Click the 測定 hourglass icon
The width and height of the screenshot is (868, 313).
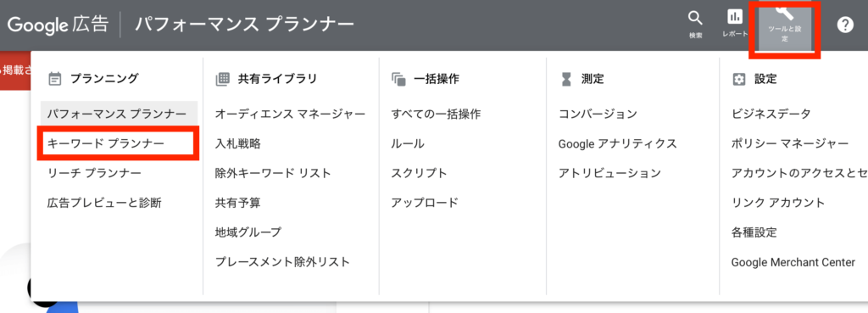point(565,79)
